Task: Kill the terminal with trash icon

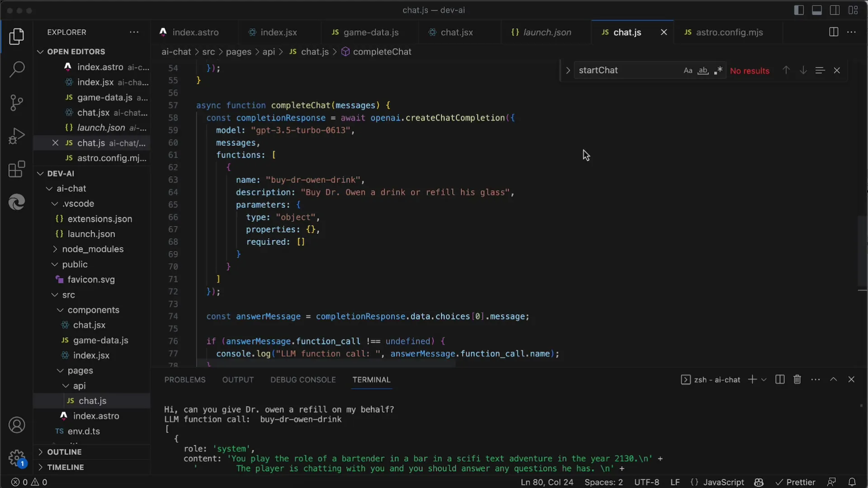Action: pos(797,380)
